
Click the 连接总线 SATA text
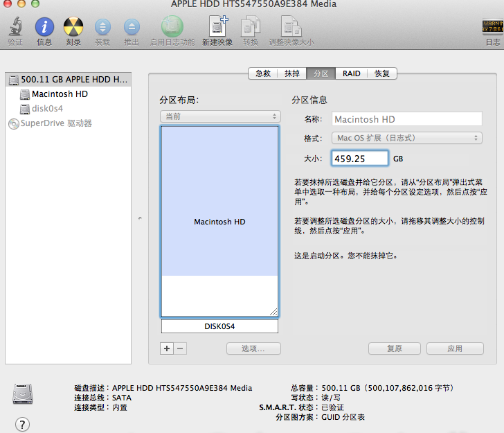103,398
